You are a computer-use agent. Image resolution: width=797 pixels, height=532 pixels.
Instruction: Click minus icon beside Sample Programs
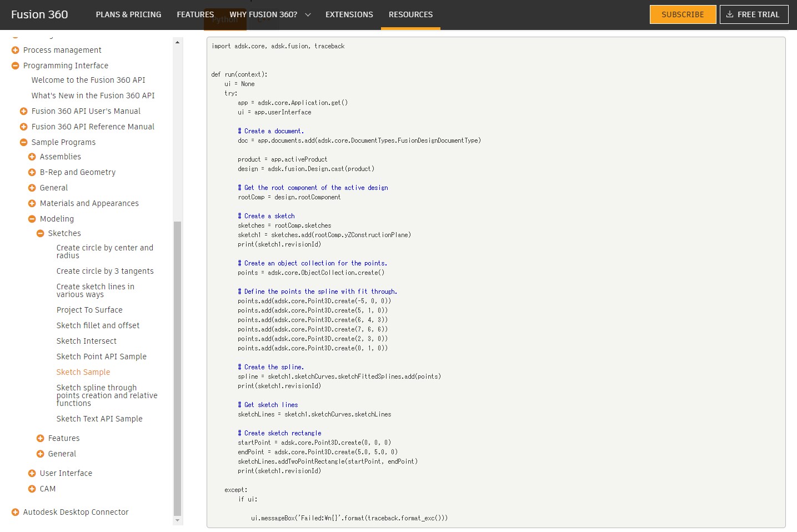pos(24,142)
